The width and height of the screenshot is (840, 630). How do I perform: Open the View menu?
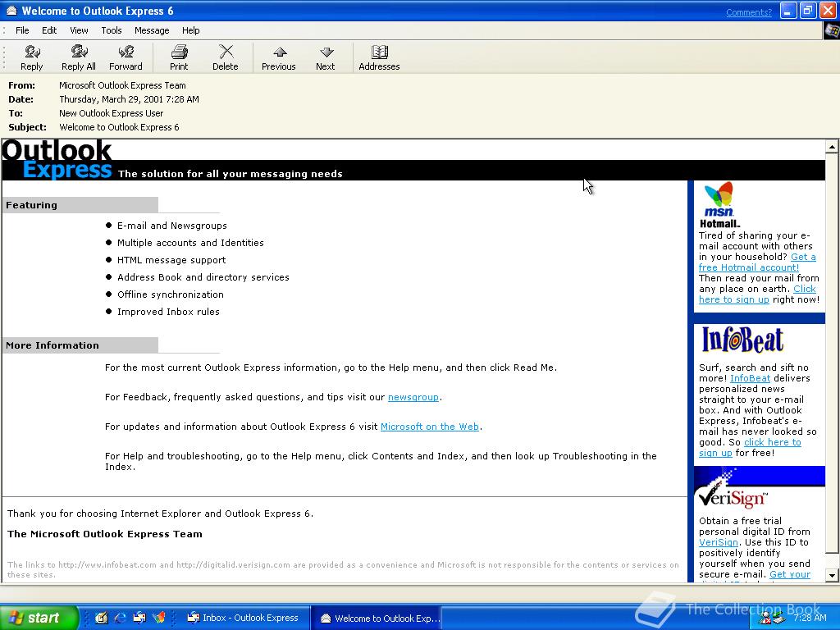click(x=79, y=30)
